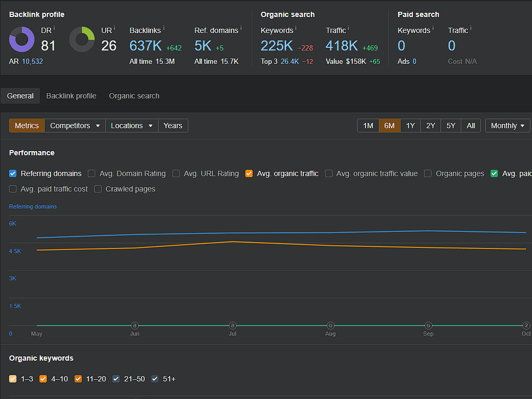Set time range to All
Screen dimensions: 532x399
tap(471, 126)
